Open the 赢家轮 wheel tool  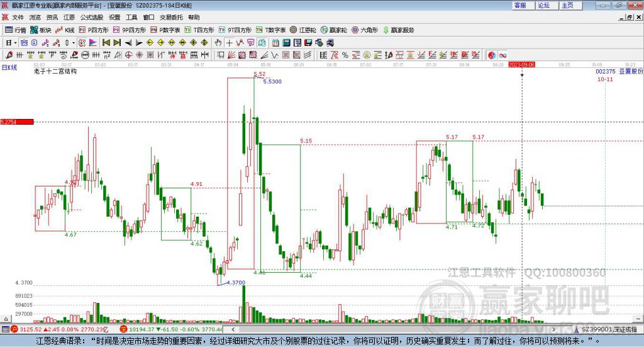coord(334,30)
